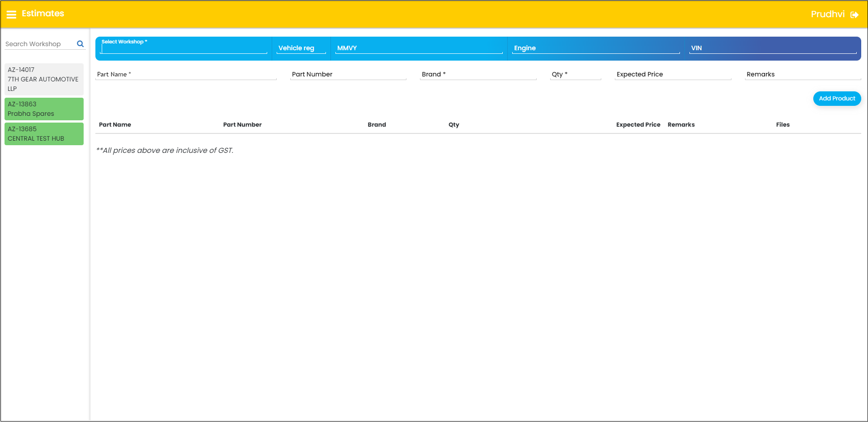The height and width of the screenshot is (422, 868).
Task: Click the search magnifier icon in sidebar
Action: point(80,44)
